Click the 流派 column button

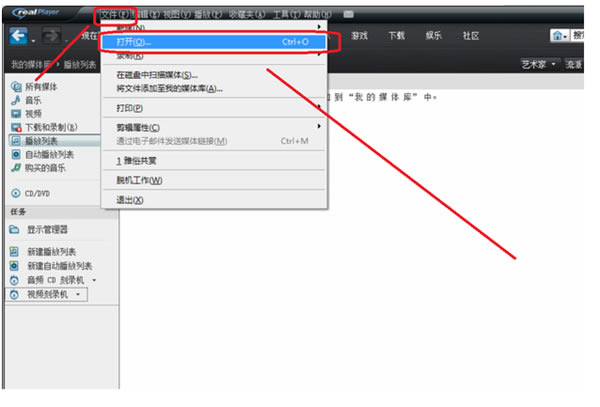pyautogui.click(x=574, y=64)
